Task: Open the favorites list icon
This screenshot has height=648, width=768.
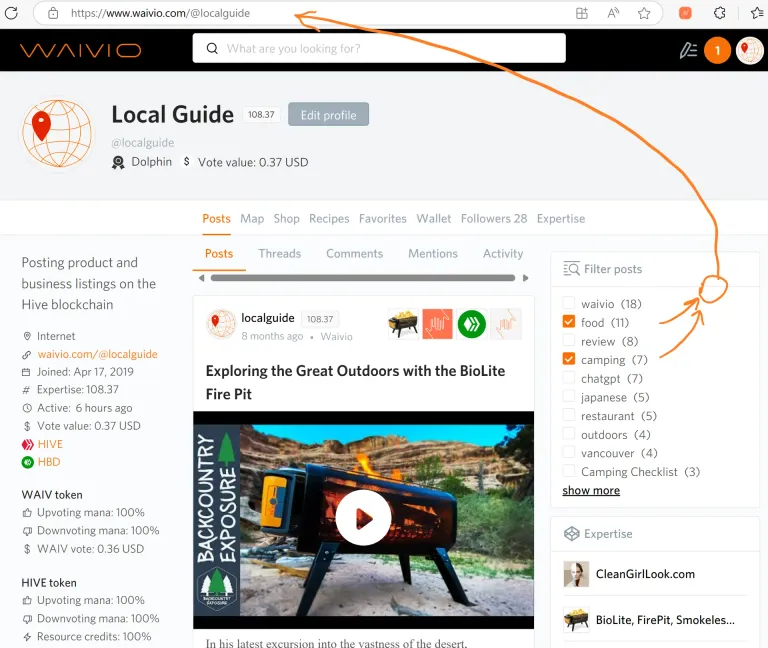Action: [758, 13]
